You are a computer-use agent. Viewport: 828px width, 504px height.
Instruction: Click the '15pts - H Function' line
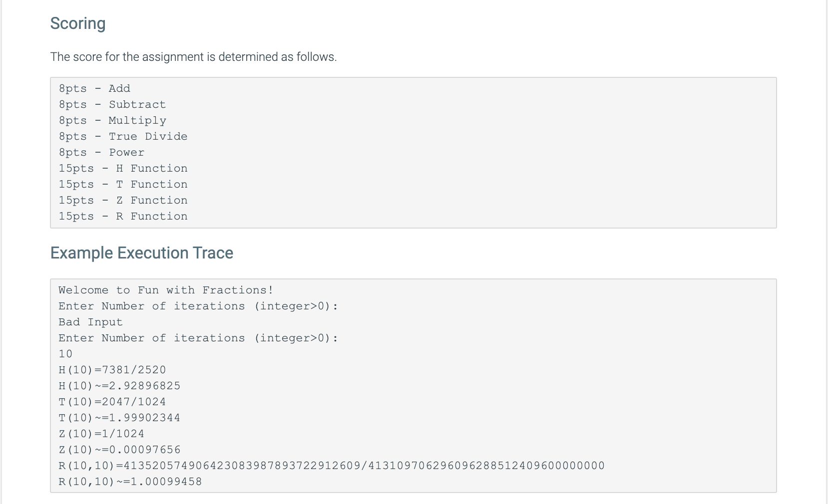tap(123, 169)
